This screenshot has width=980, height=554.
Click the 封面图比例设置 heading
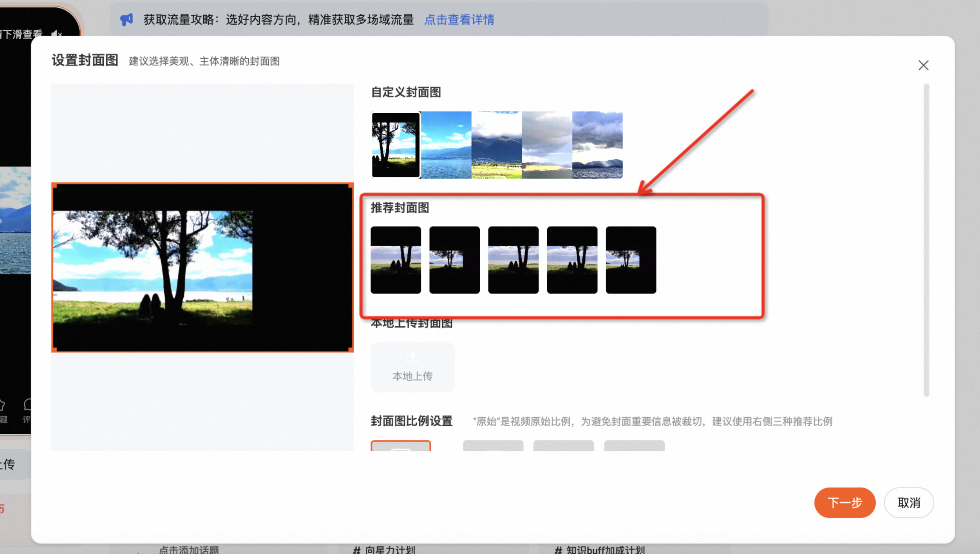pyautogui.click(x=412, y=421)
